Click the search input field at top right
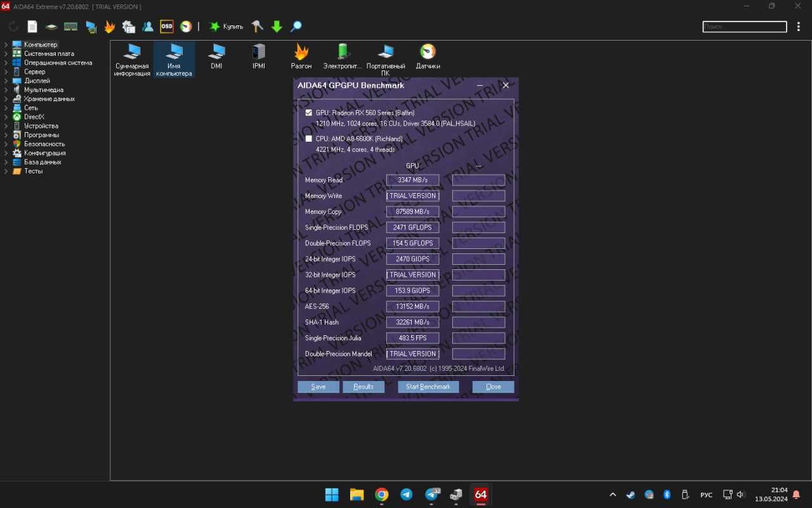 (x=745, y=27)
